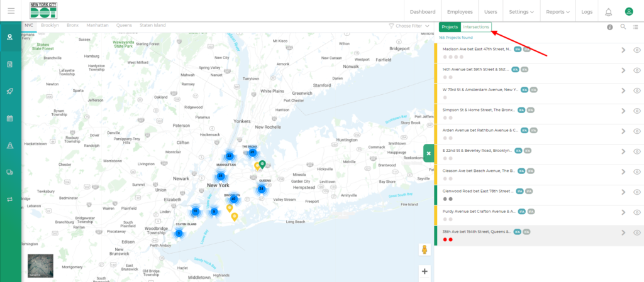Open the Employees page

pyautogui.click(x=460, y=12)
